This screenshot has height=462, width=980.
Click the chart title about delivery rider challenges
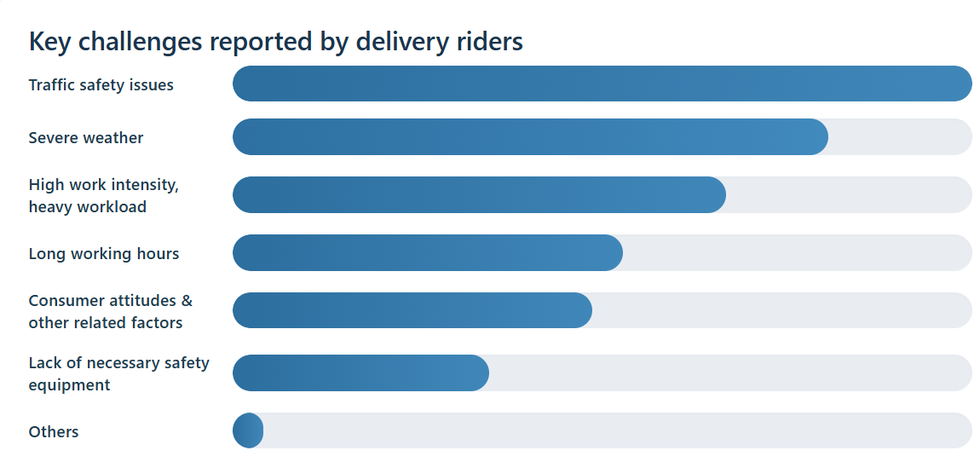tap(275, 41)
